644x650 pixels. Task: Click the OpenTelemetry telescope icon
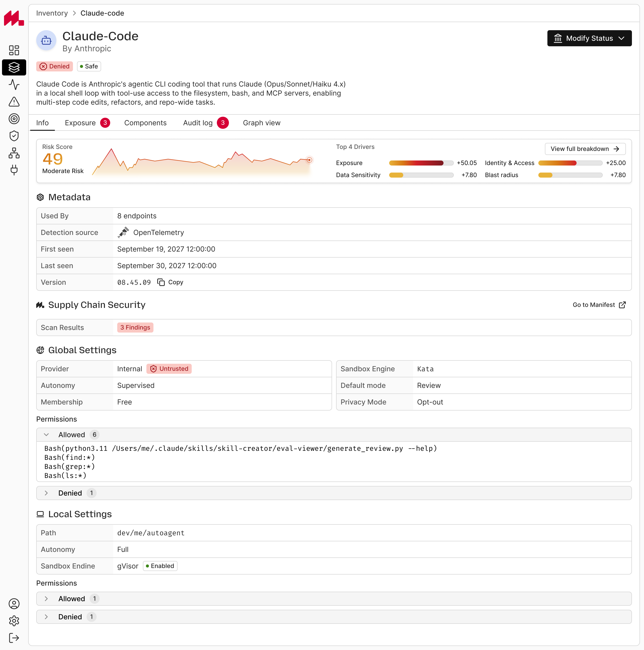[123, 232]
